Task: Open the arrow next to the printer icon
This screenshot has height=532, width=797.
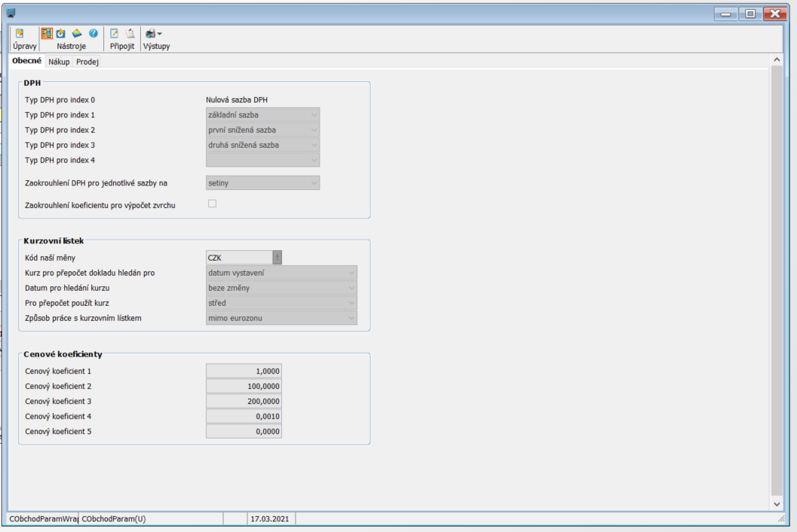Action: tap(160, 34)
